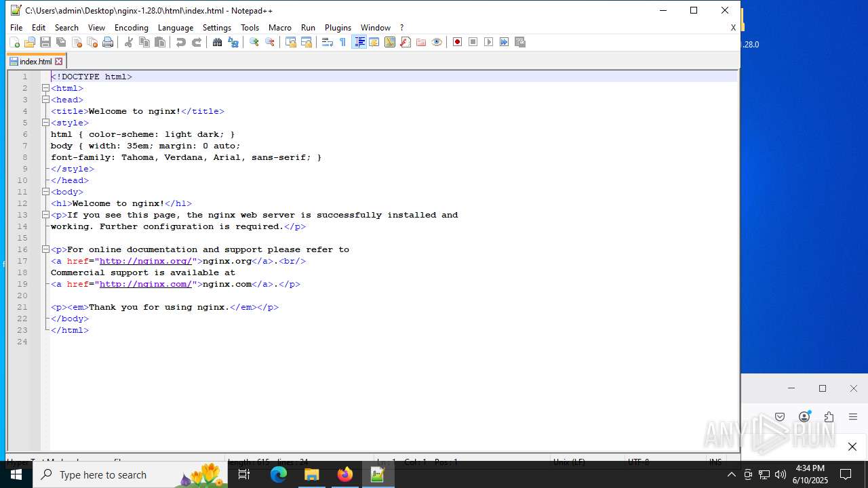The image size is (868, 488).
Task: Toggle synchronize horizontal scrolling icon
Action: [x=307, y=42]
